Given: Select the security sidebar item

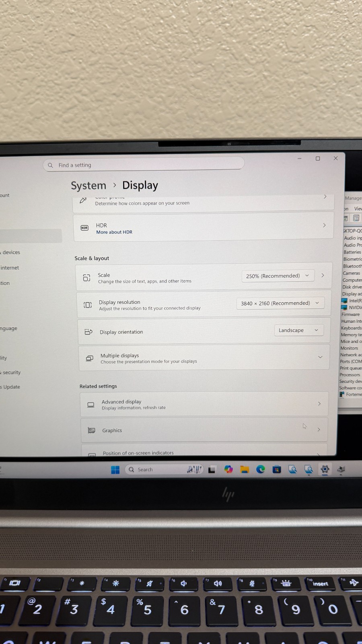Looking at the screenshot, I should click(11, 372).
